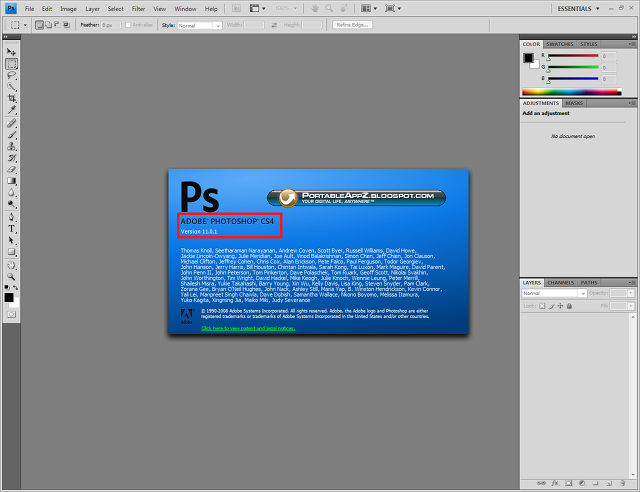This screenshot has width=640, height=492.
Task: Toggle the Anti-alias checkbox
Action: pos(128,25)
